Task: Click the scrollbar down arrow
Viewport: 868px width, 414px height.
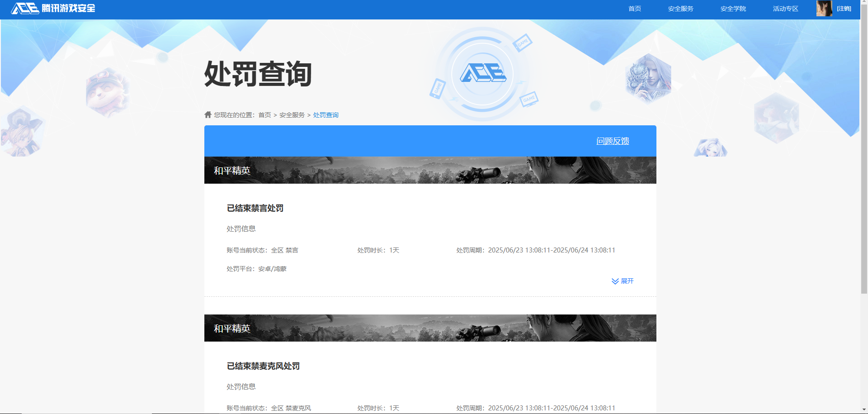Action: 864,409
